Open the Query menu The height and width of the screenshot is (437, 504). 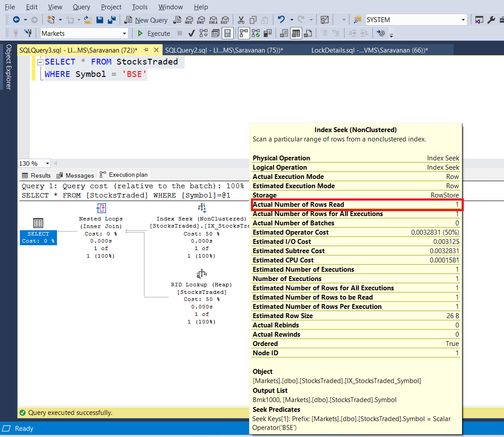click(x=81, y=7)
